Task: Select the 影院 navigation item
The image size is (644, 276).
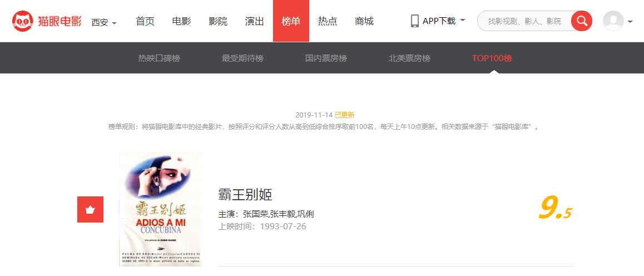Action: (x=218, y=21)
